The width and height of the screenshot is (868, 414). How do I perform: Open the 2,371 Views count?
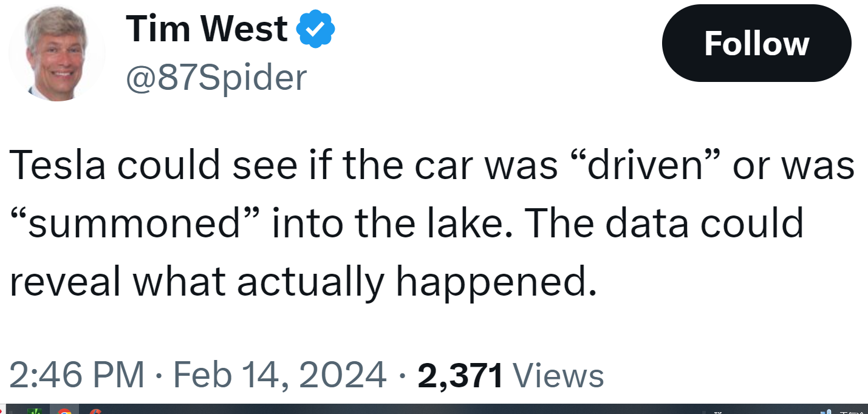pos(511,375)
